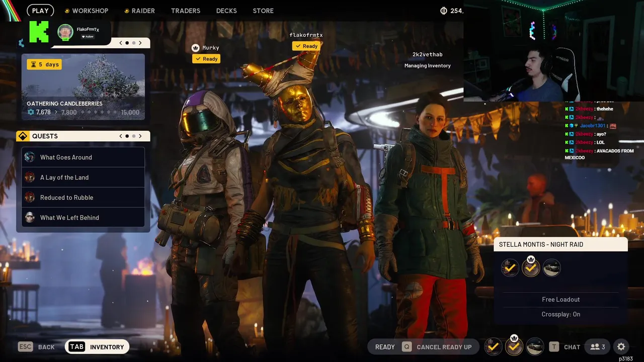
Task: Select third squad avatar in bottom bar
Action: click(534, 346)
